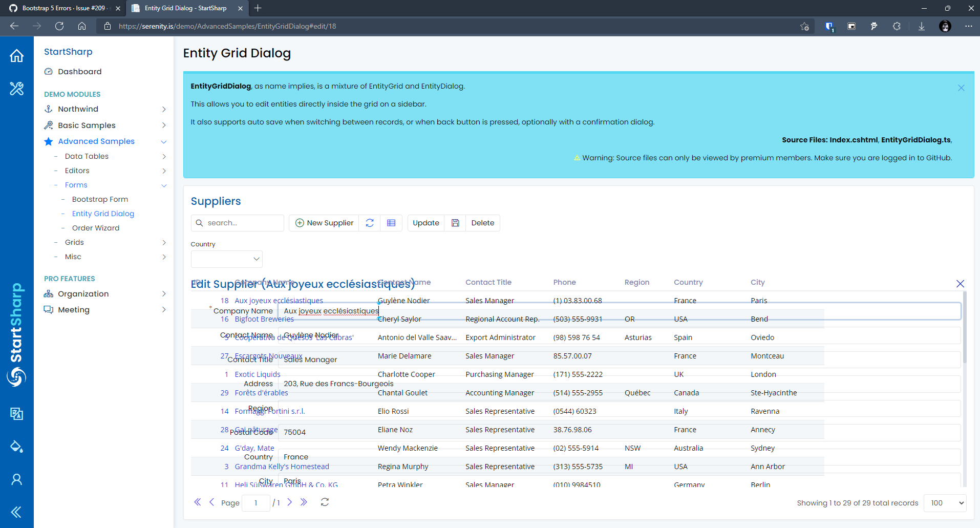Open the Country filter dropdown
Screen dimensions: 980x528
tap(226, 259)
